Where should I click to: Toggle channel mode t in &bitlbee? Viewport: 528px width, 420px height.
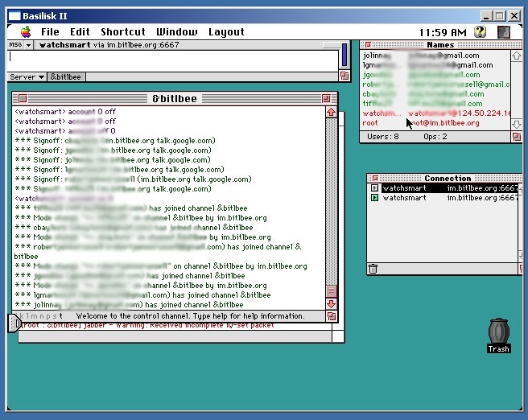pyautogui.click(x=60, y=315)
